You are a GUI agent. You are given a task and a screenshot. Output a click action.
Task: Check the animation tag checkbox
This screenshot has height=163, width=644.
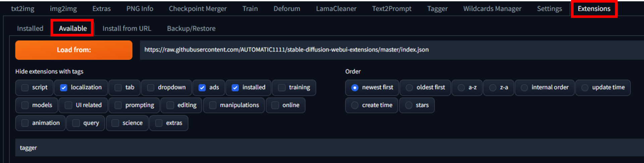(x=25, y=123)
